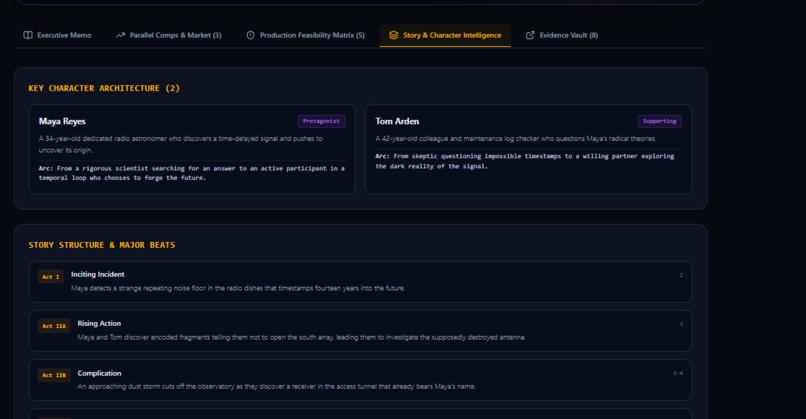This screenshot has height=419, width=806.
Task: Click page number on Rising Action row
Action: pos(681,324)
